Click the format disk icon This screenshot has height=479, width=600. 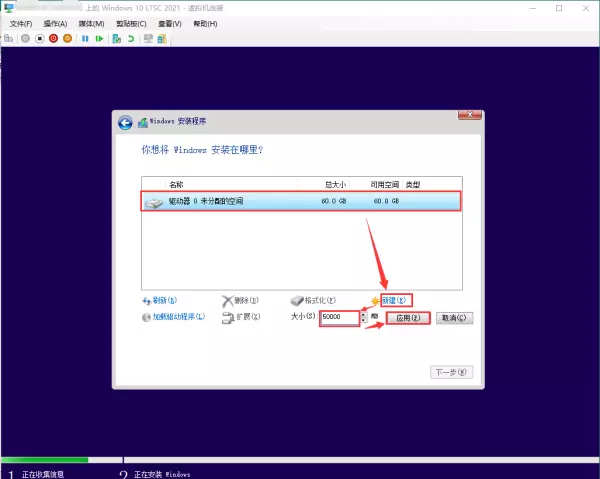tap(297, 301)
